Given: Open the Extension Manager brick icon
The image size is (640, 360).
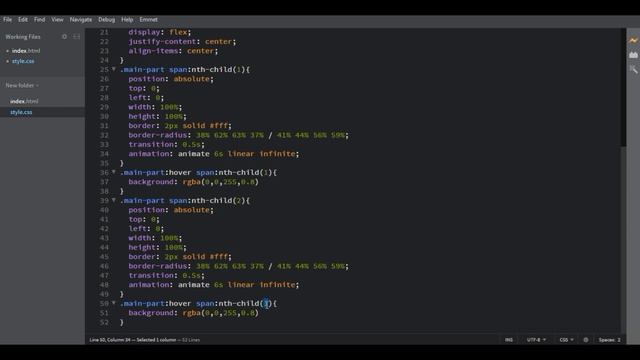Looking at the screenshot, I should click(633, 54).
